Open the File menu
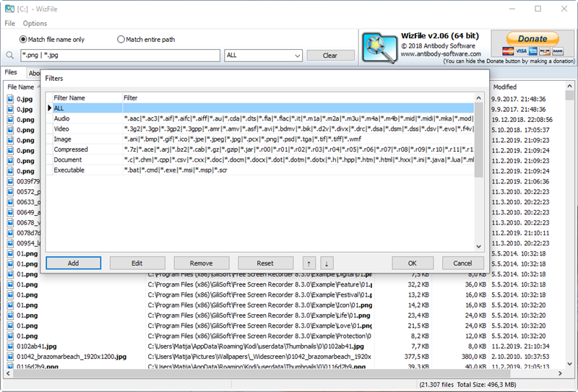Image resolution: width=578 pixels, height=392 pixels. click(10, 24)
